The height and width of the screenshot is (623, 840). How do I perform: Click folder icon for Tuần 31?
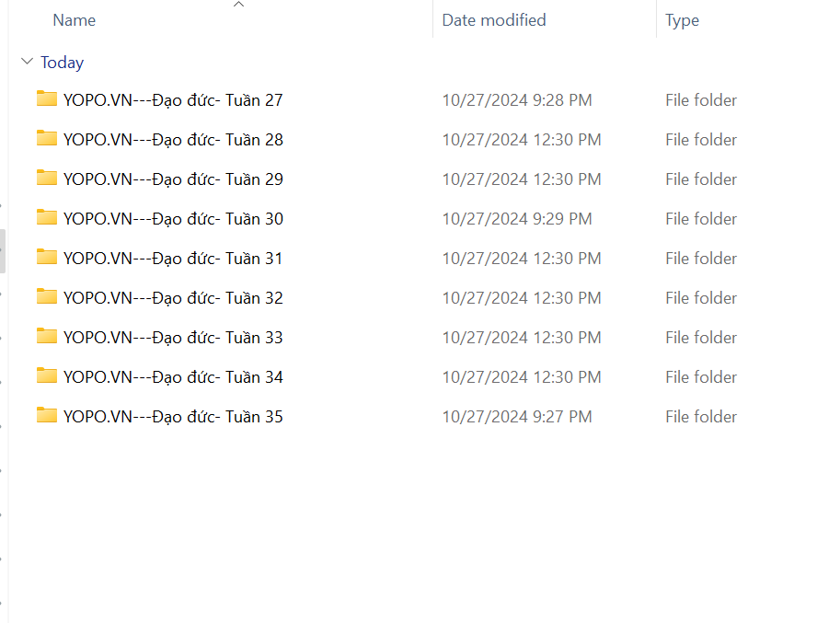[47, 257]
